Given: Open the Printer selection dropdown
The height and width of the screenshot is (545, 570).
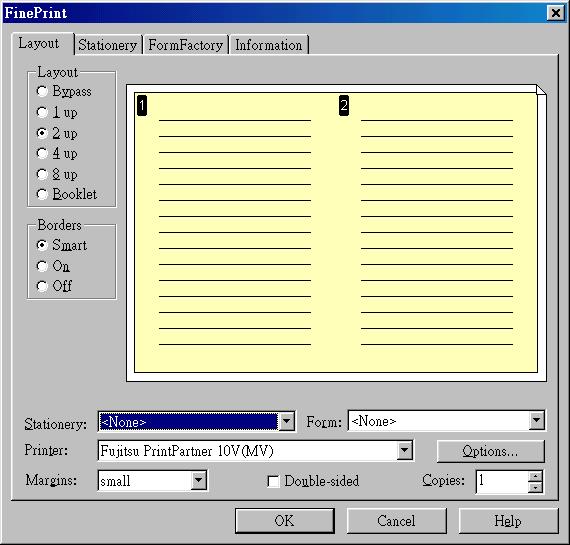Looking at the screenshot, I should (405, 451).
